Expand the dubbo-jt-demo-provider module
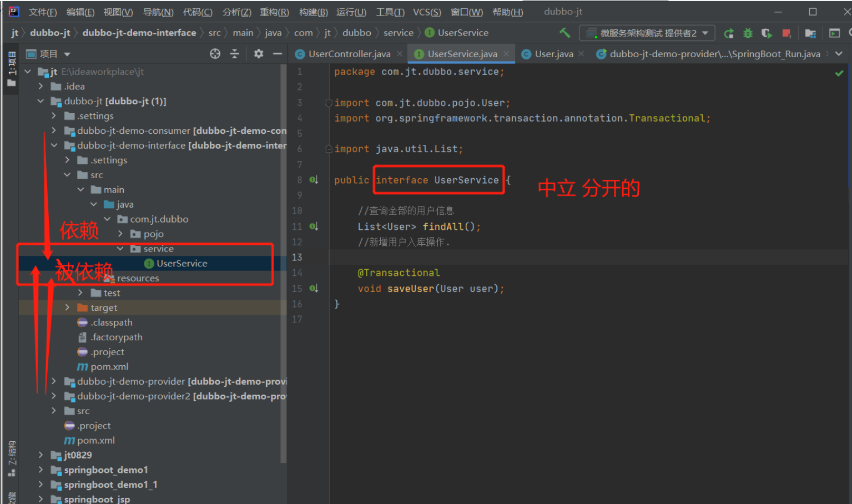The image size is (852, 504). point(54,381)
